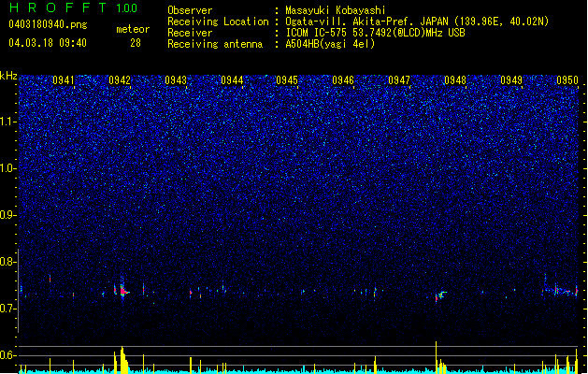The width and height of the screenshot is (588, 374).
Task: Click the 1.0 frequency axis label
Action: coord(8,168)
